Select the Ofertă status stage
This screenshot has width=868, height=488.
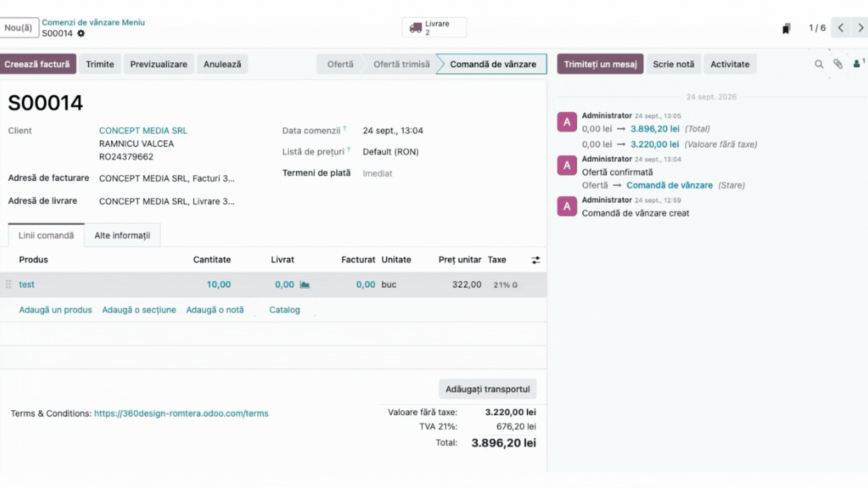pos(340,64)
